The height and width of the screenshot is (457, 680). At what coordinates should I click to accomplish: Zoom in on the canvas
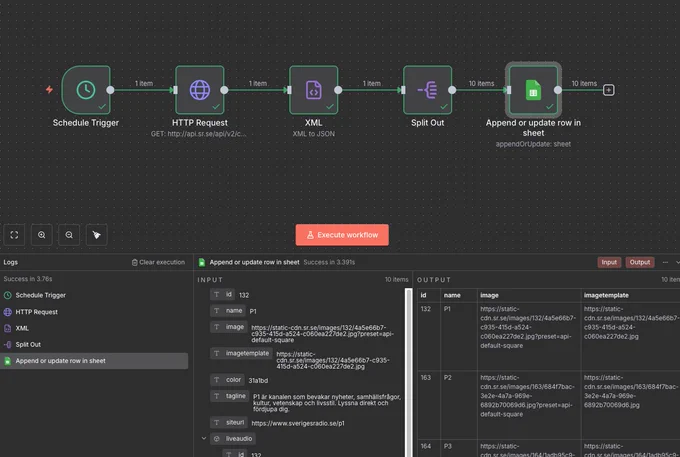[x=42, y=235]
